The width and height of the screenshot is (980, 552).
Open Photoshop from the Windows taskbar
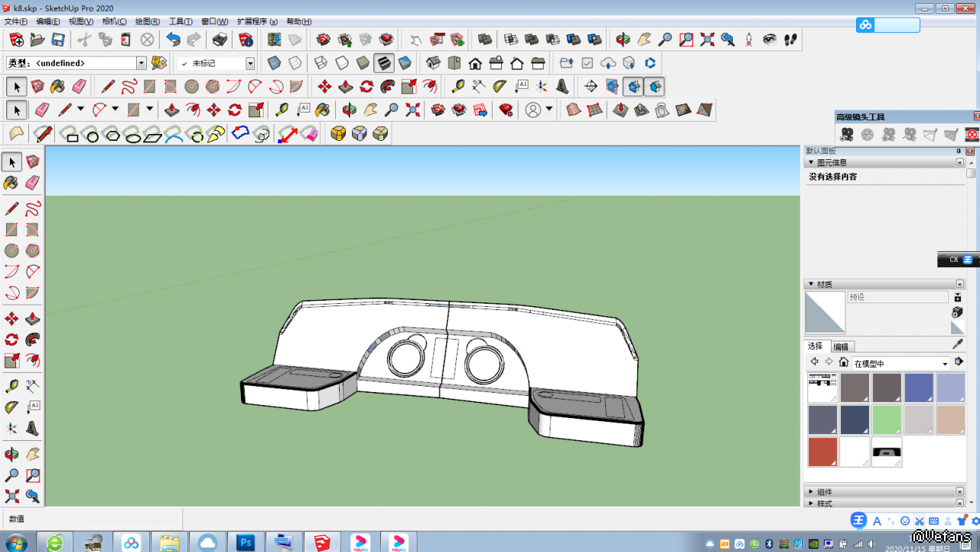pyautogui.click(x=246, y=542)
